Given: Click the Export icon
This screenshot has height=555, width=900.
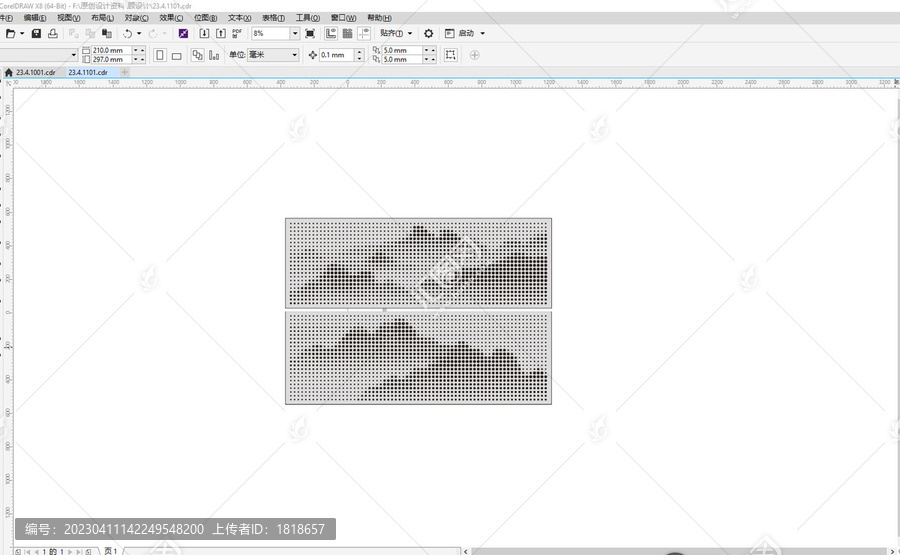Looking at the screenshot, I should (220, 34).
